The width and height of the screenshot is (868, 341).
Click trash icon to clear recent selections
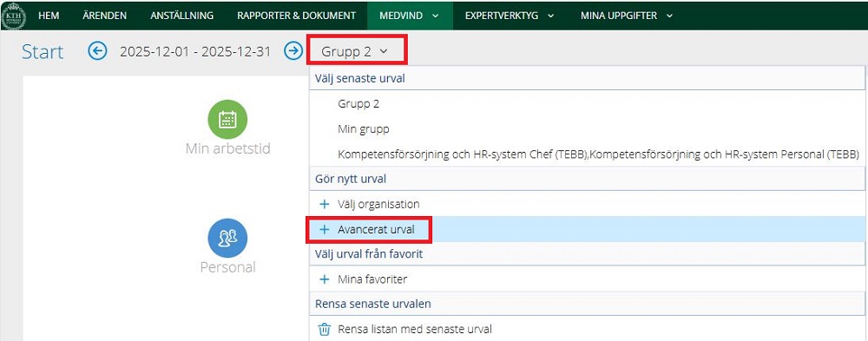click(x=325, y=330)
